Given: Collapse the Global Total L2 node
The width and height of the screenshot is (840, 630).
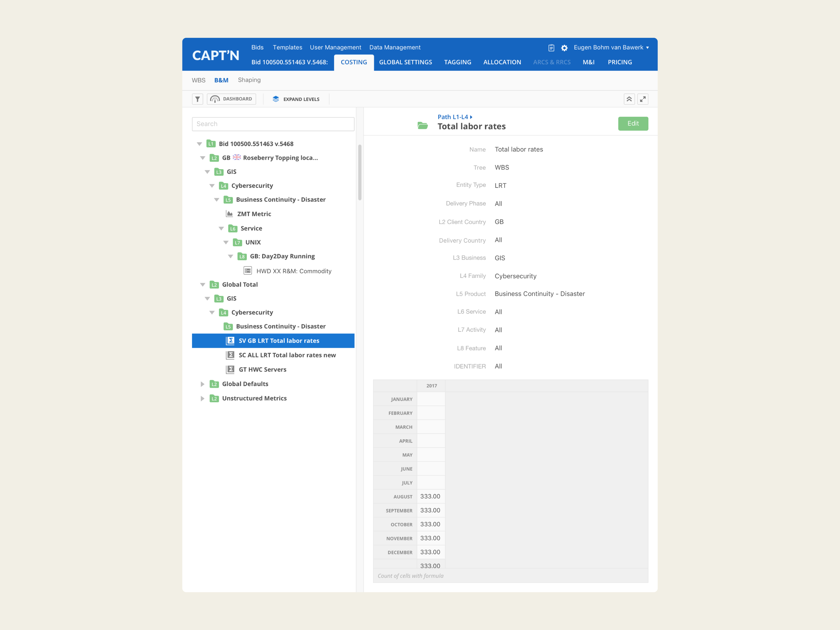Looking at the screenshot, I should [x=202, y=284].
